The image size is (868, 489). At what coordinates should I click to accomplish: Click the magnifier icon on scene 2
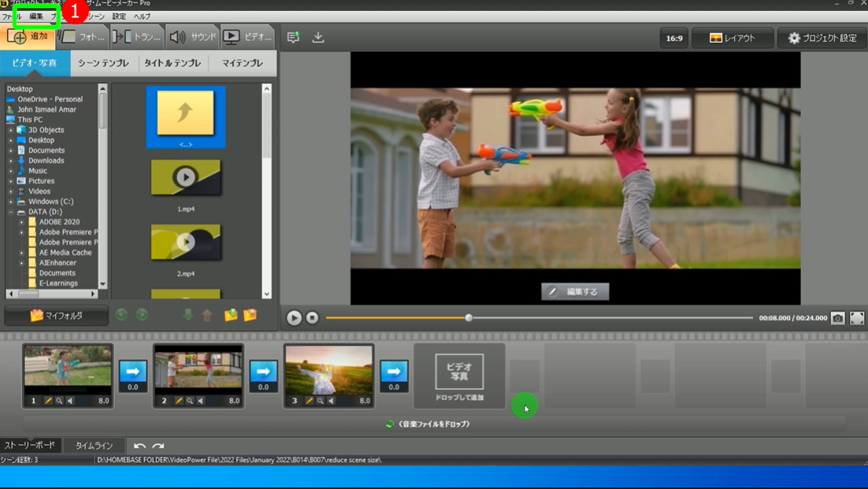(x=190, y=401)
